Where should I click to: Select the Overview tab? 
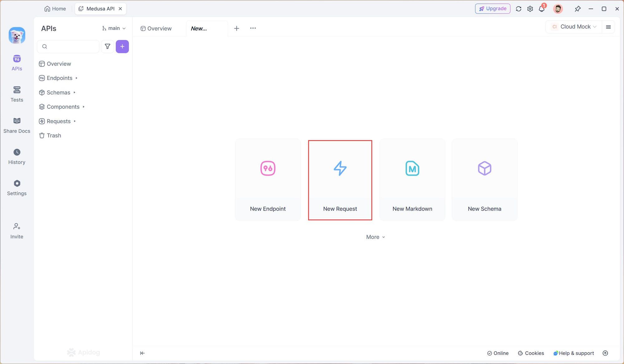pyautogui.click(x=159, y=28)
